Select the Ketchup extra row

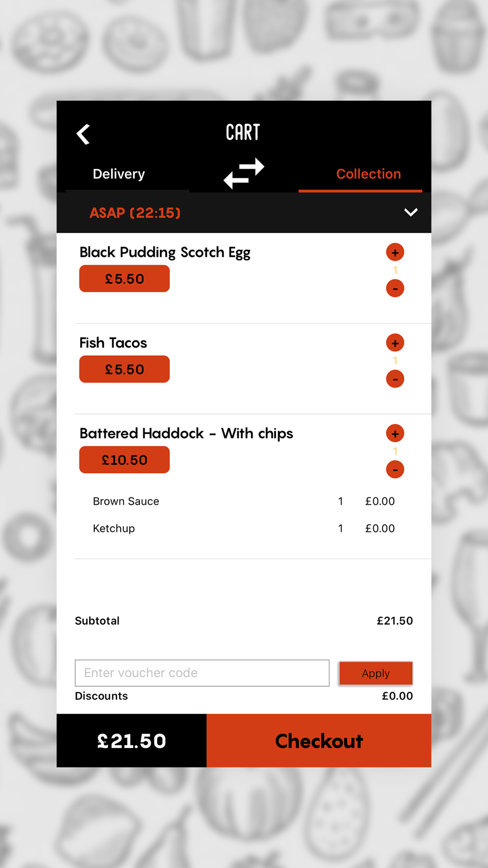click(x=244, y=528)
